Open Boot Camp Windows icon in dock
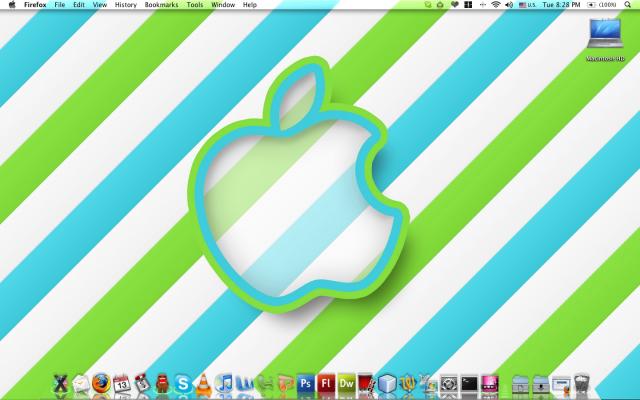 pyautogui.click(x=428, y=384)
